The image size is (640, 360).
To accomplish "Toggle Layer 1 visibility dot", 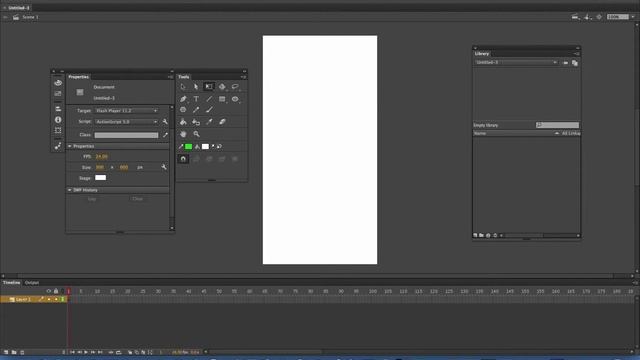I will point(49,300).
